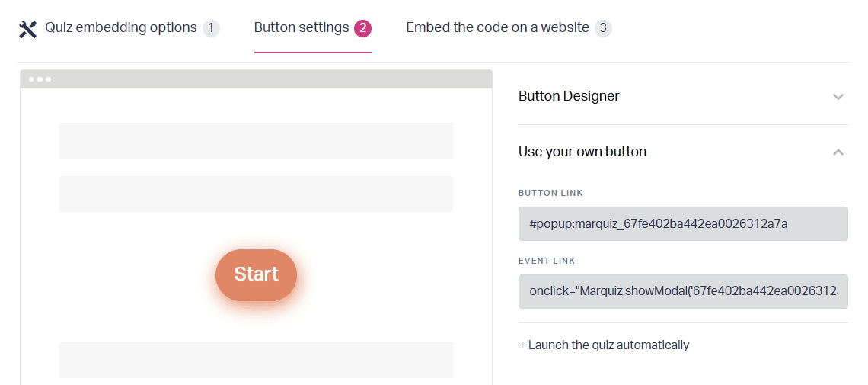Click the Use your own button heading

582,151
